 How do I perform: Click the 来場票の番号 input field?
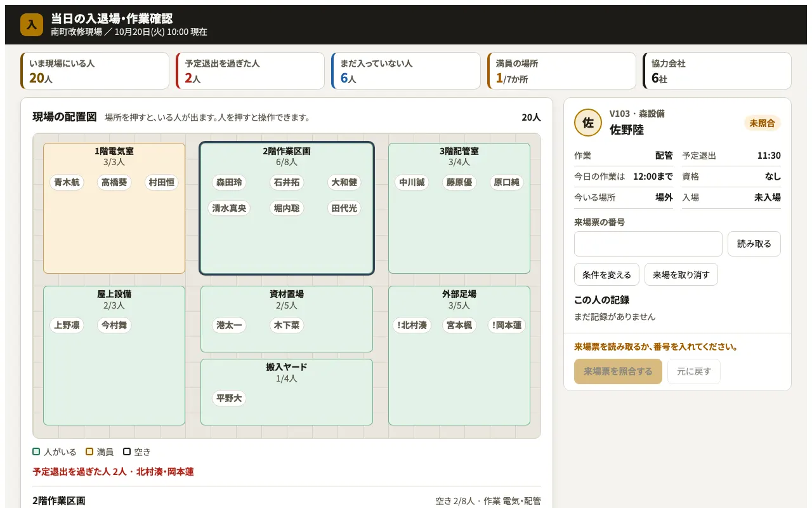[648, 244]
